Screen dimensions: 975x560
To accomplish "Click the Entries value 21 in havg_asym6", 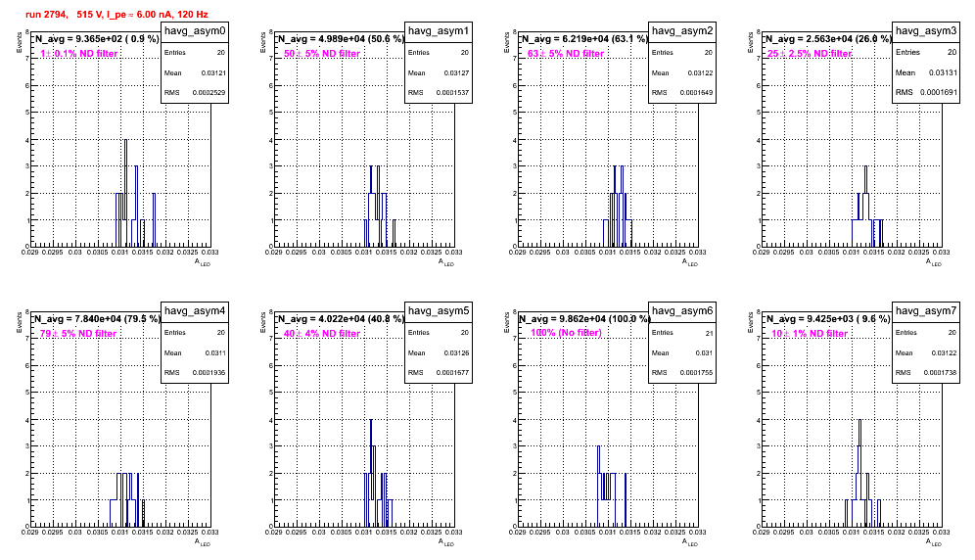I will point(710,333).
